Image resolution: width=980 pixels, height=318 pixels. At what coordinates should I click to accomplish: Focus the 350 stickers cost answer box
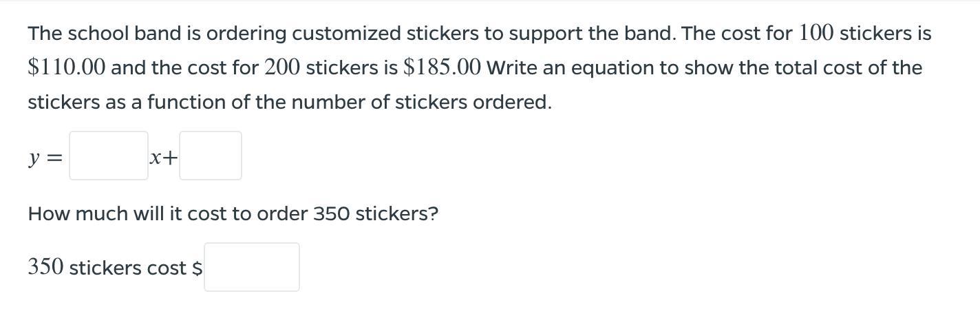252,267
